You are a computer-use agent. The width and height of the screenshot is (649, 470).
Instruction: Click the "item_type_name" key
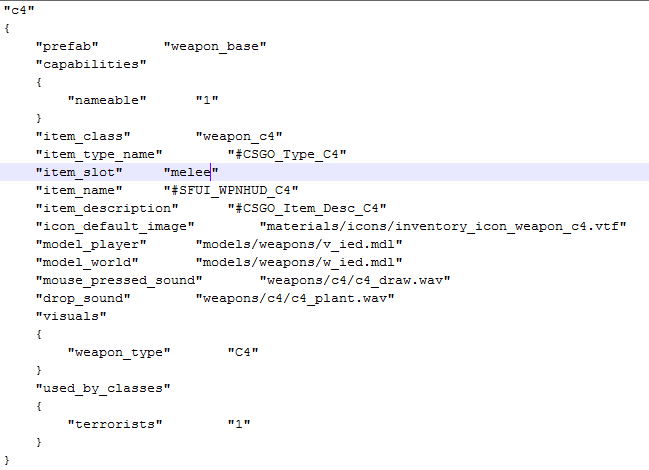coord(99,155)
